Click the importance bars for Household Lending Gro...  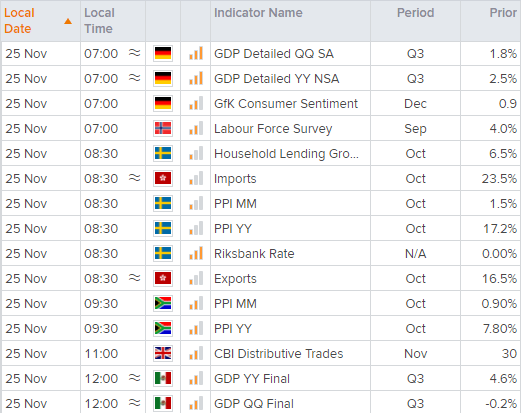coord(196,153)
